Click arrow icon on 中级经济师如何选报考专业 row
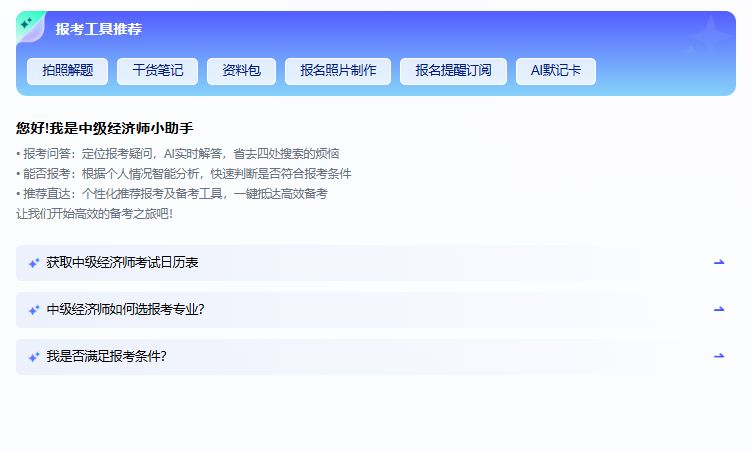Image resolution: width=752 pixels, height=452 pixels. pos(719,309)
